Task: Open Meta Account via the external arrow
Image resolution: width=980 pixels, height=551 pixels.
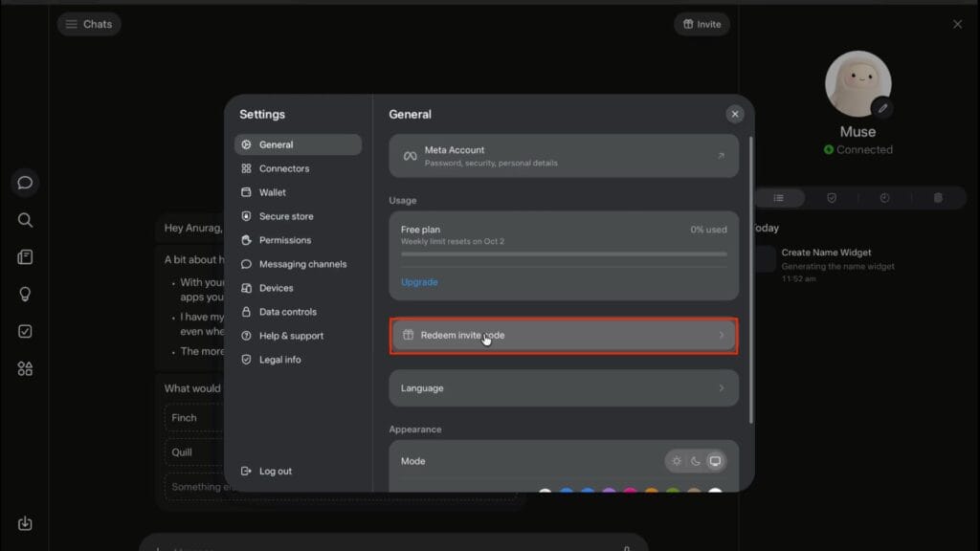Action: 722,156
